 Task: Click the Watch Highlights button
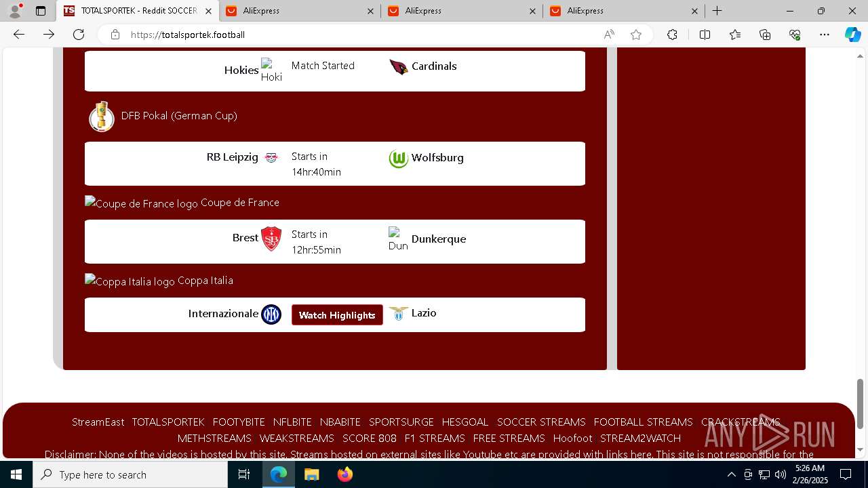(x=337, y=315)
